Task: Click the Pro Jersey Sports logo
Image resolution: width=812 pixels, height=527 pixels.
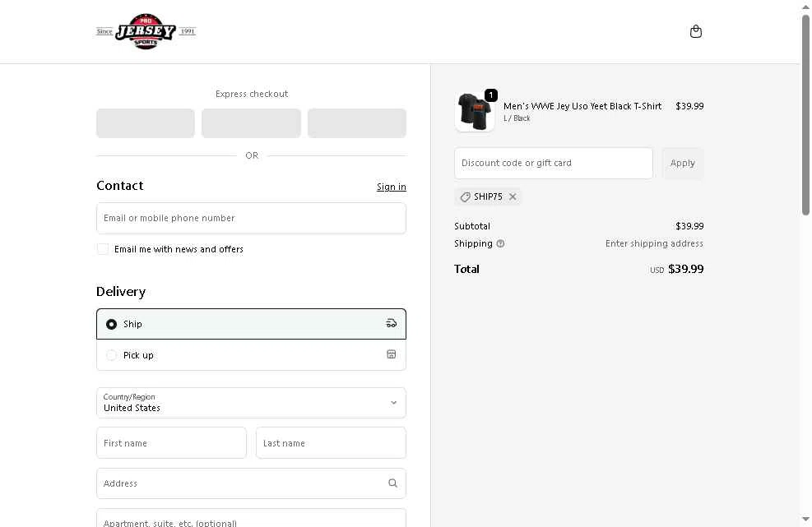Action: 146,31
